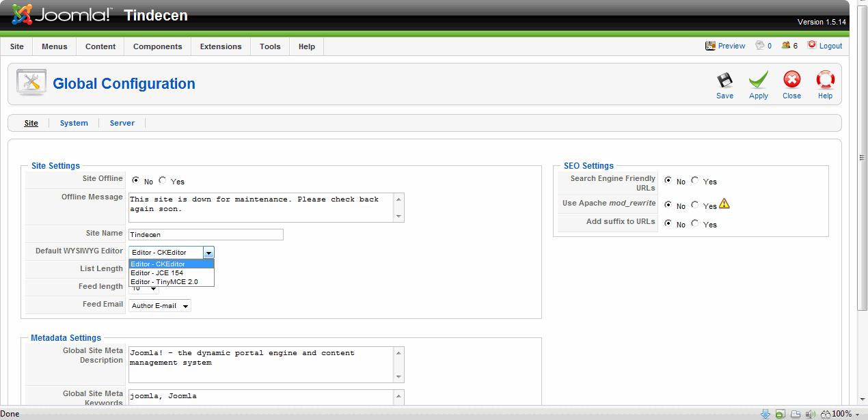Viewport: 868px width, 420px height.
Task: Click the 'SEO Settings' legend text
Action: coord(588,165)
